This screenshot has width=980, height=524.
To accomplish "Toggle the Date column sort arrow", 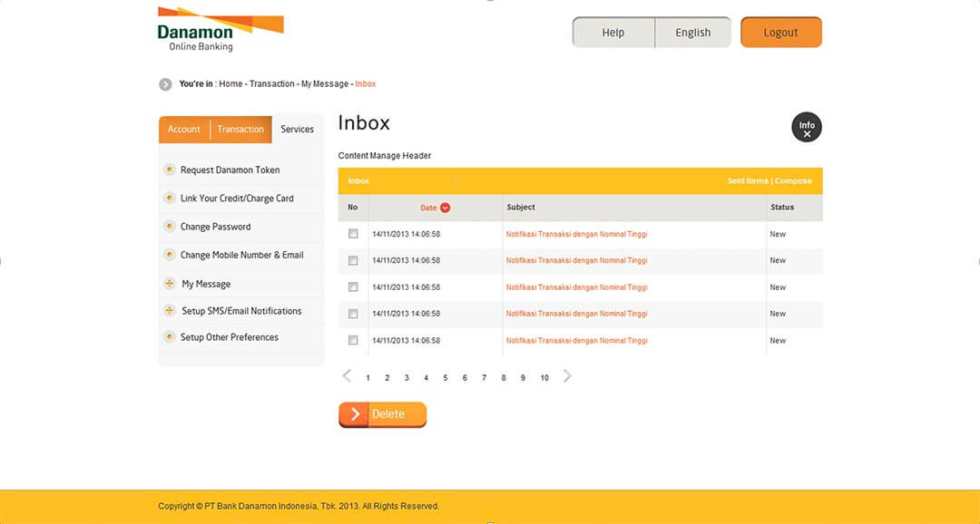I will pos(446,208).
